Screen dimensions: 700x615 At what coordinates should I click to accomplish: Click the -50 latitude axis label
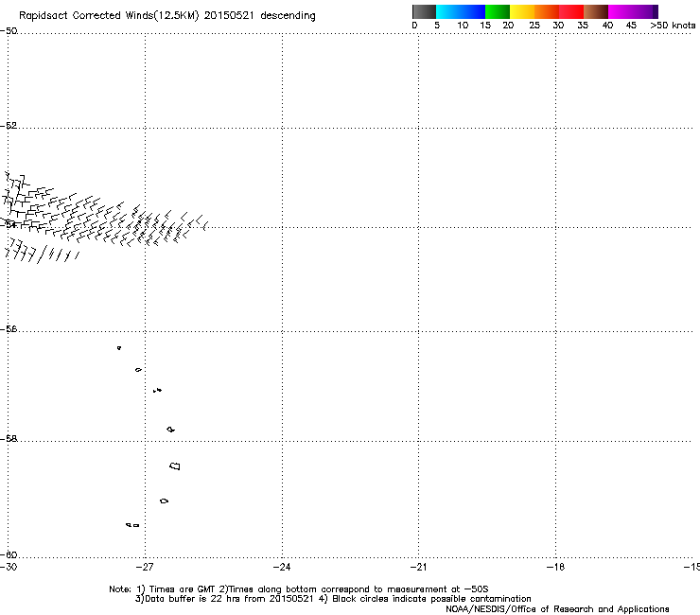coord(9,31)
